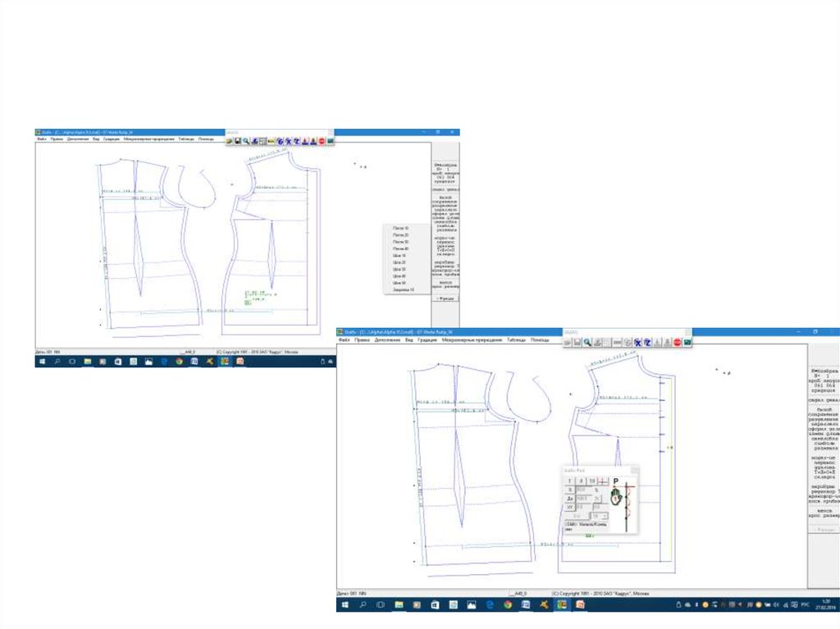Open the Store icon on the lower taskbar
840x629 pixels.
coord(435,605)
